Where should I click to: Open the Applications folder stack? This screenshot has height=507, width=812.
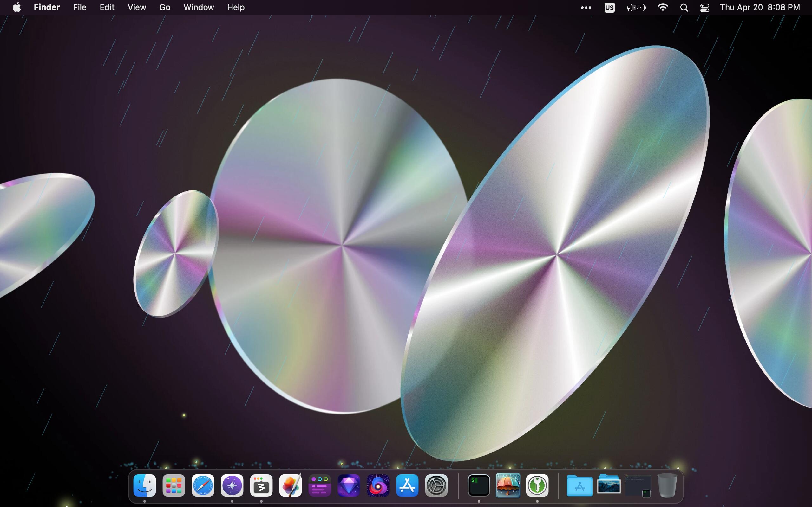pos(580,485)
